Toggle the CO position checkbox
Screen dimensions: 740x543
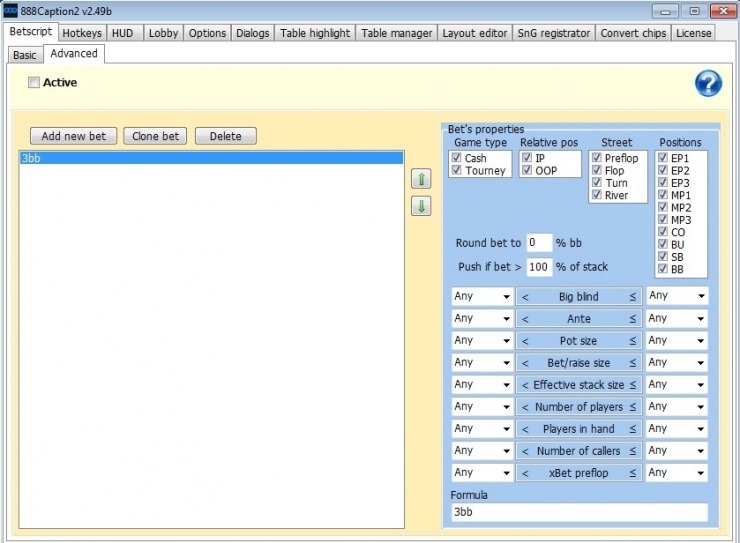point(663,232)
